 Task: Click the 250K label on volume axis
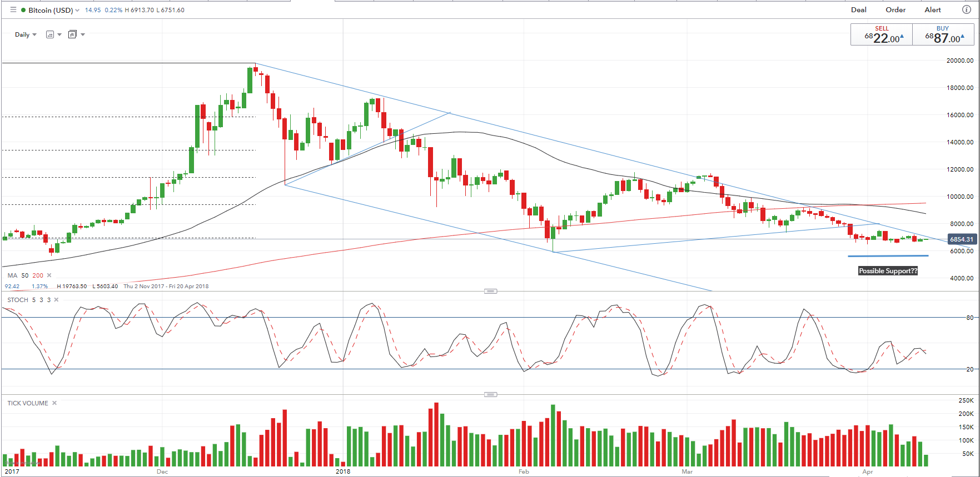966,400
